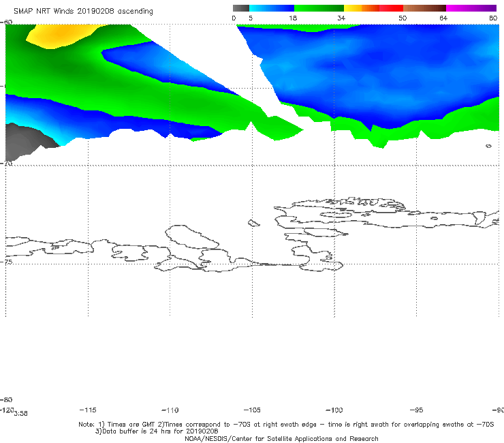Click the color bar label '5'
This screenshot has height=443, width=504.
(x=251, y=18)
